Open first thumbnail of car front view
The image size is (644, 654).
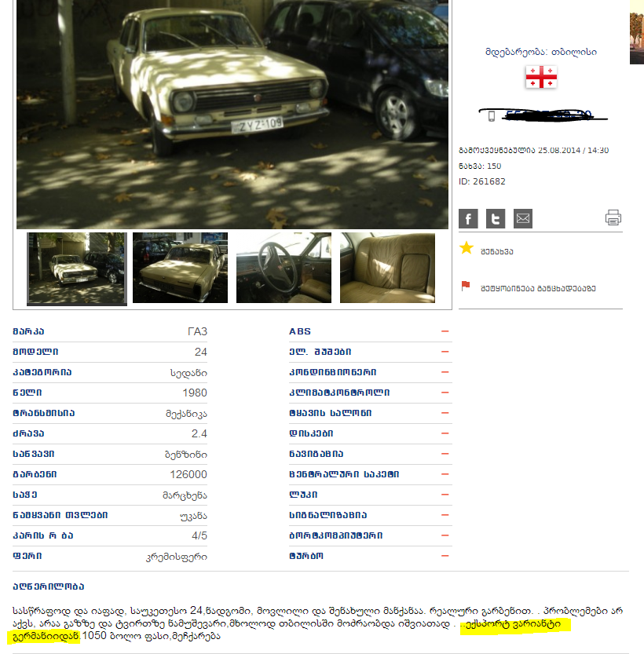pos(77,269)
